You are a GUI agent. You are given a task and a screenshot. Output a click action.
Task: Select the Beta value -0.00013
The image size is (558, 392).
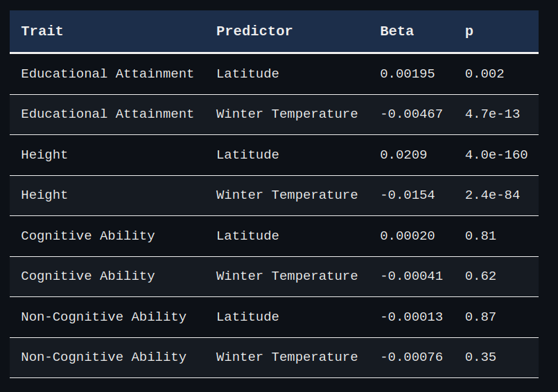click(x=411, y=317)
